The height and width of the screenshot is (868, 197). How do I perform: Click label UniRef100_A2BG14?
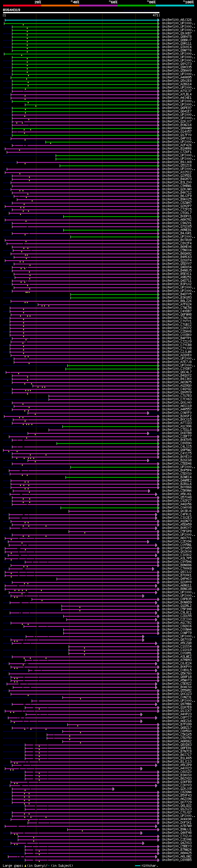point(176,84)
